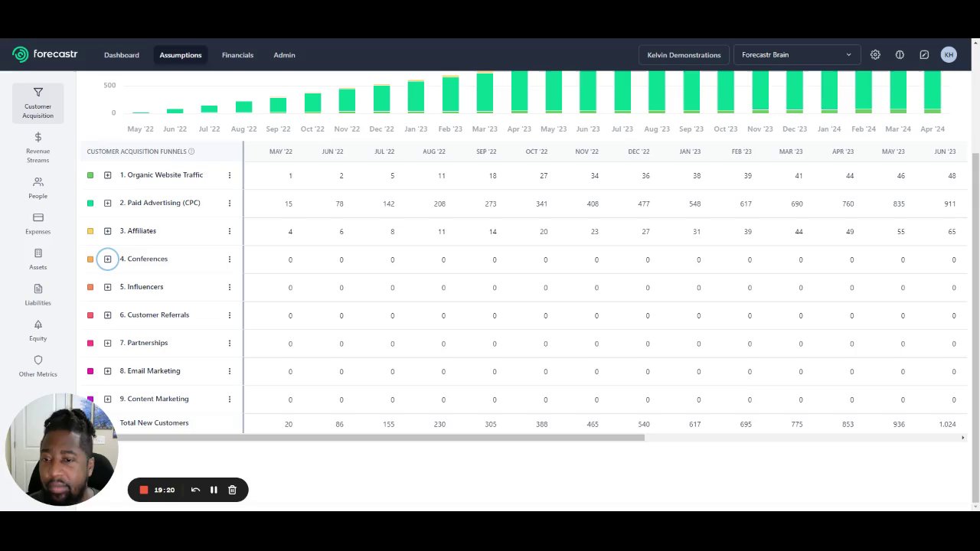Screen dimensions: 980x551
Task: Expand the Conferences funnel row
Action: (108, 259)
